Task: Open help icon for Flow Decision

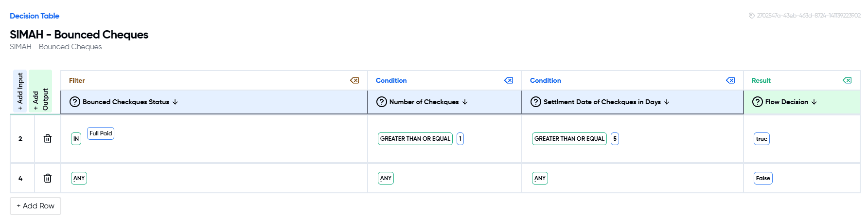Action: click(x=758, y=102)
